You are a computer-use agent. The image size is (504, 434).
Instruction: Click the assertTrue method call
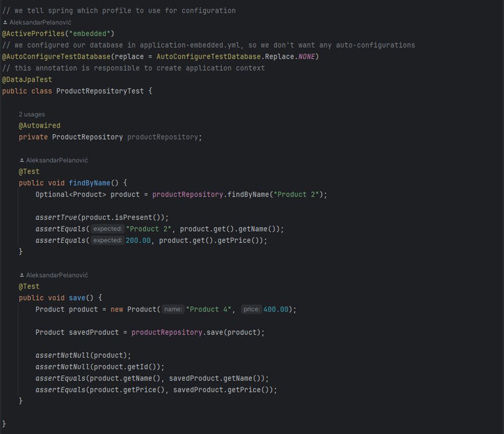[x=56, y=218]
